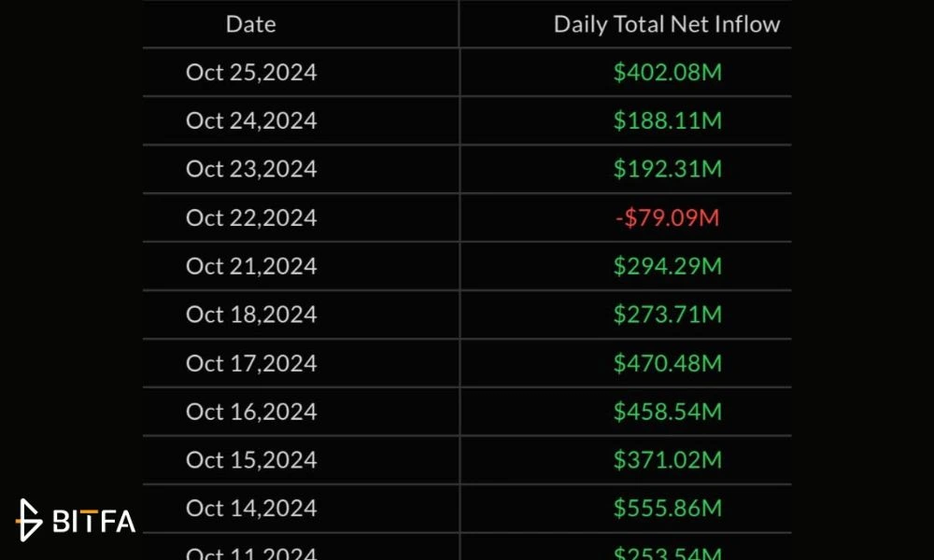
Task: Select the Oct 24,2024 row date
Action: coord(251,120)
